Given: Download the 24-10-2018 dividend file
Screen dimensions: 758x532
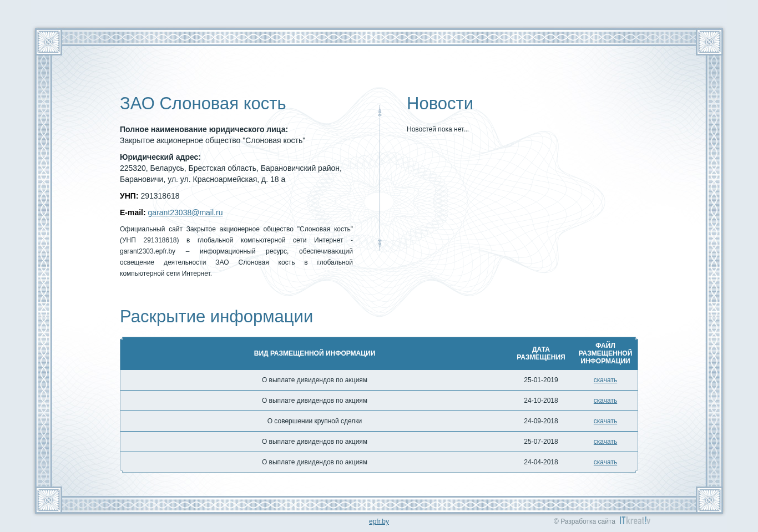Looking at the screenshot, I should pos(605,401).
